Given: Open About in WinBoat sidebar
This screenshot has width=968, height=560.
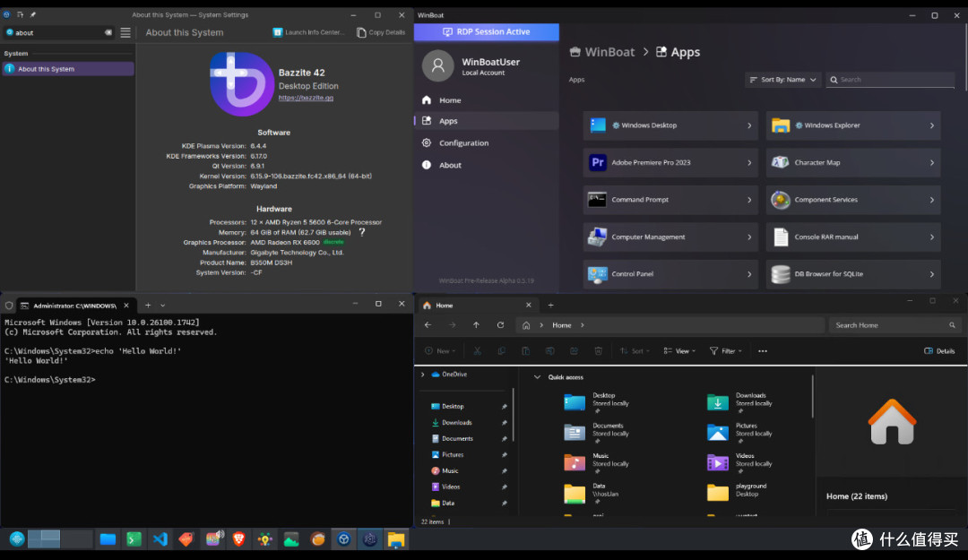Looking at the screenshot, I should (487, 165).
